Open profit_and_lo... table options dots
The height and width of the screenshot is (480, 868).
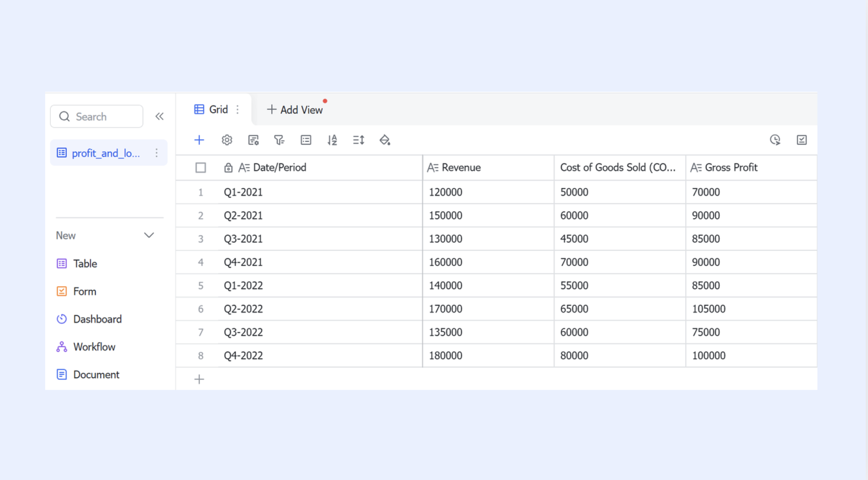[x=156, y=153]
